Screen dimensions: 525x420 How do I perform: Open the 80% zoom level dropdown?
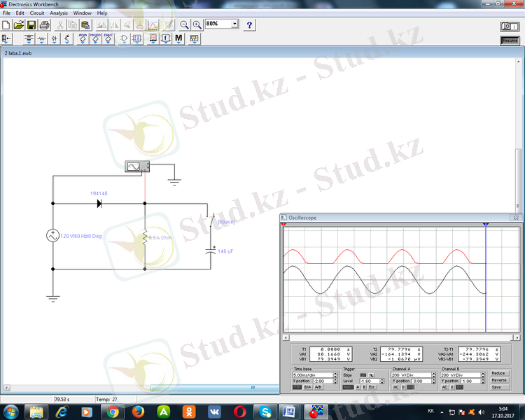[234, 24]
